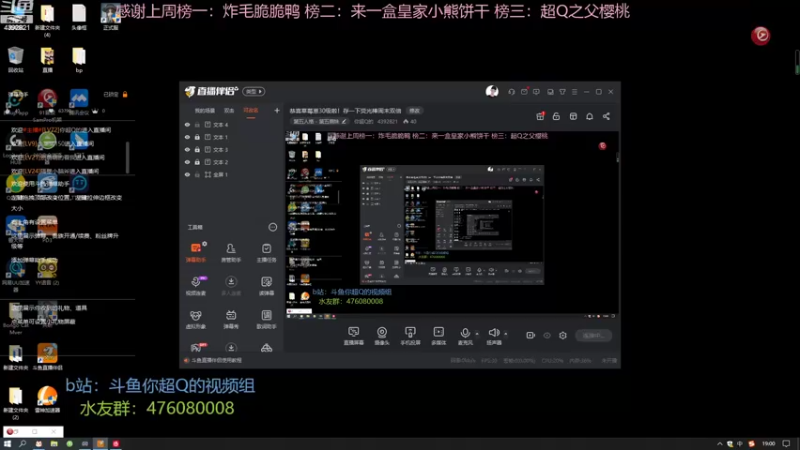Click the record video camera icon
This screenshot has width=800, height=450.
[x=531, y=335]
